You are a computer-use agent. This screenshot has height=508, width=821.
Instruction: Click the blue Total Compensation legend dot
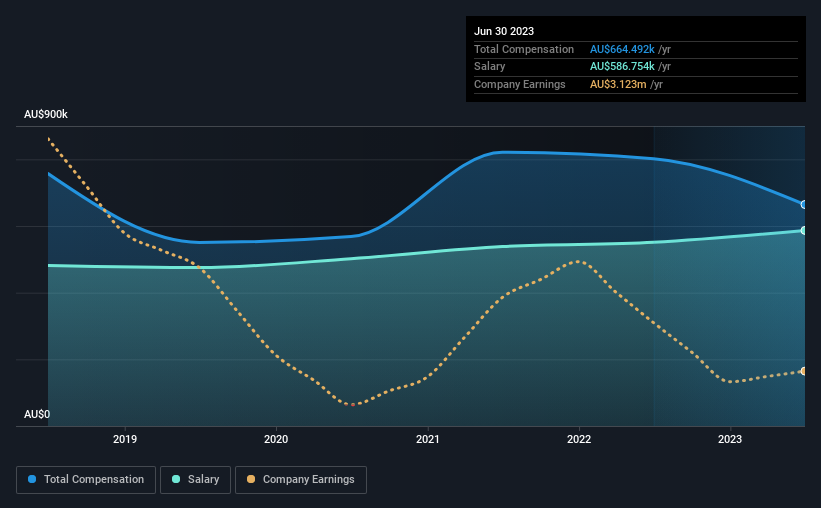click(32, 479)
